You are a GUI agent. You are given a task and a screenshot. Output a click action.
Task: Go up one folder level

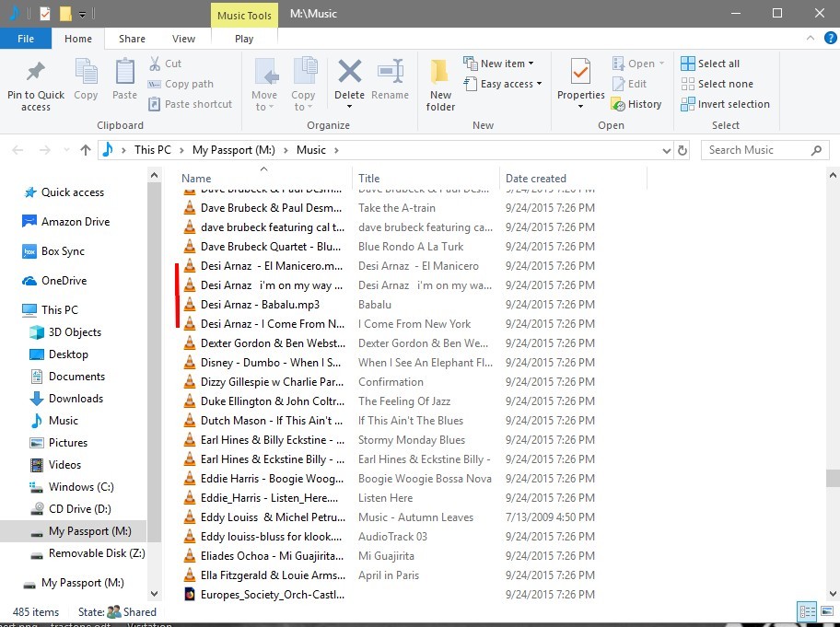(x=85, y=150)
